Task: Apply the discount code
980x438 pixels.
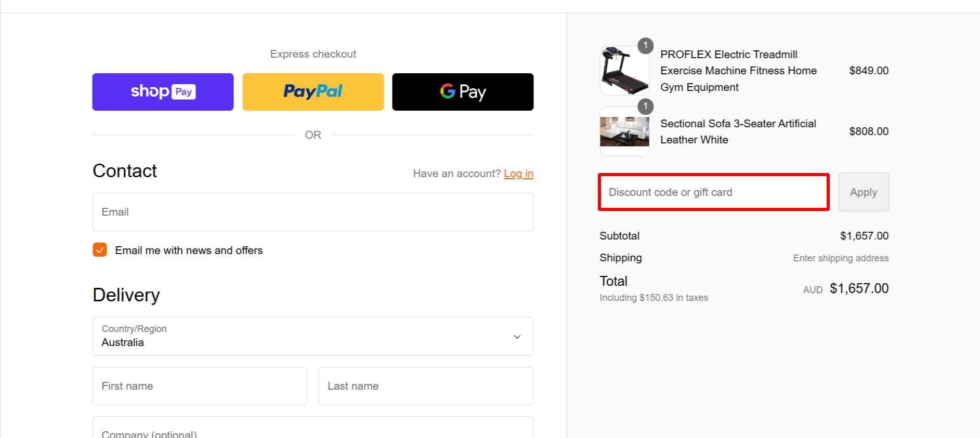Action: (x=863, y=192)
